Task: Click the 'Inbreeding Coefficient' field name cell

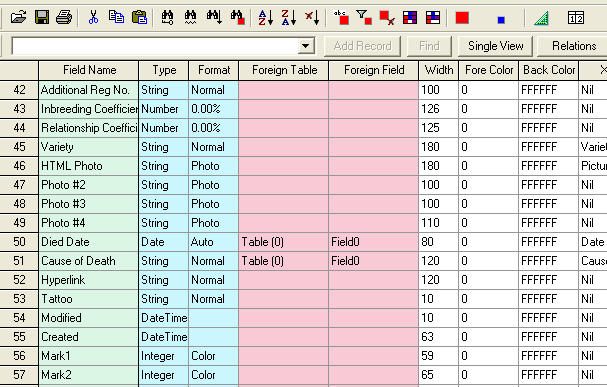Action: 89,109
